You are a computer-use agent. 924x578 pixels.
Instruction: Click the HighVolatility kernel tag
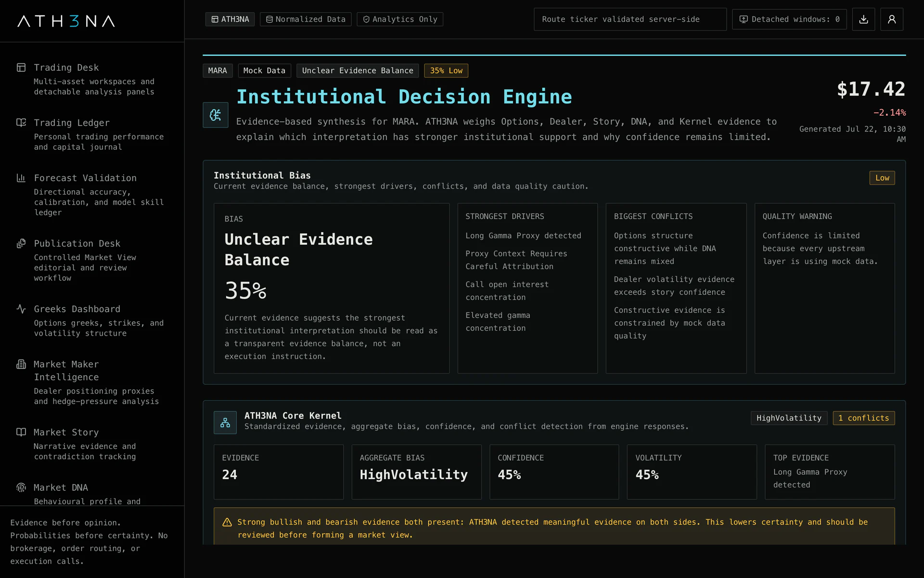click(789, 418)
